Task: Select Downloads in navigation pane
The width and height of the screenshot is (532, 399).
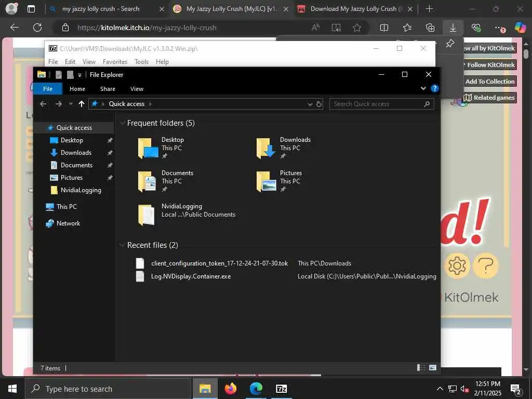Action: [x=76, y=153]
